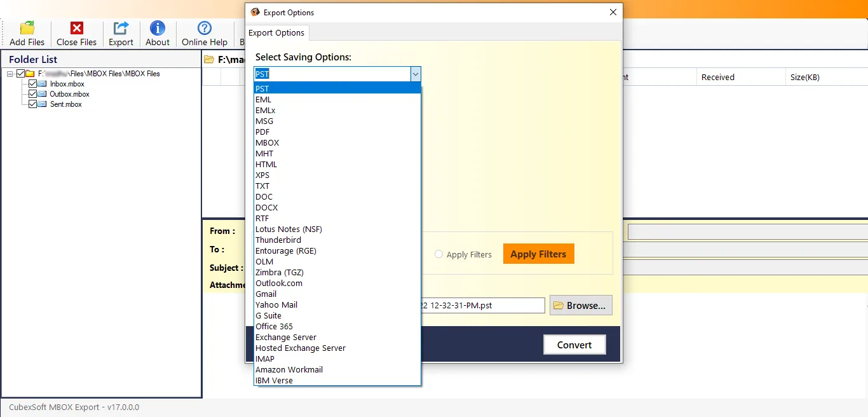Pick G Suite option
The height and width of the screenshot is (417, 868).
[x=337, y=315]
